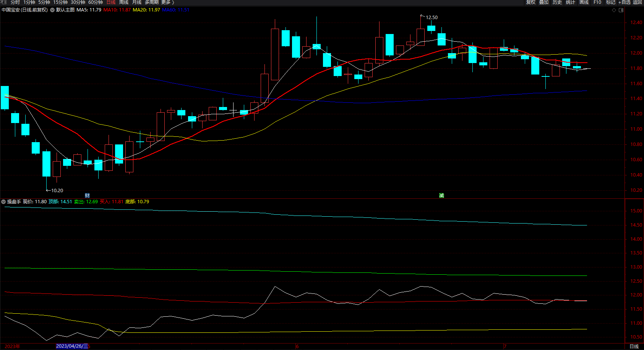Open the 操盘手 indicator dropdown arrow
This screenshot has height=350, width=644.
click(3, 202)
